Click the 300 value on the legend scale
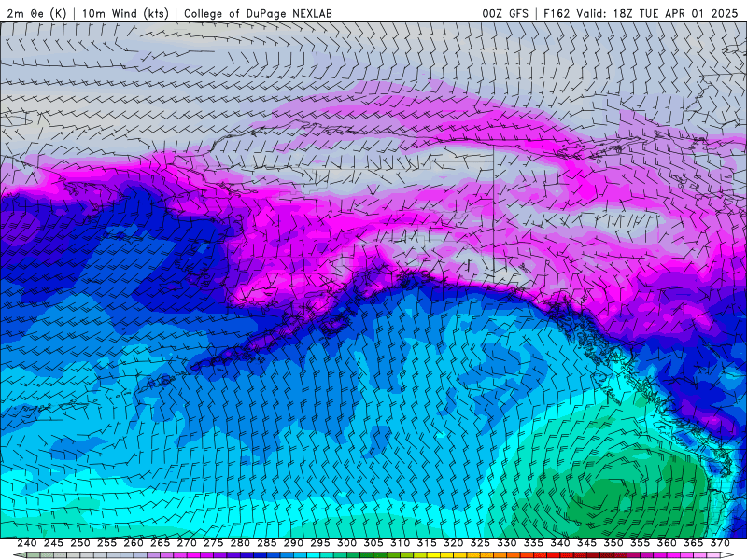747x560 pixels. pos(346,543)
